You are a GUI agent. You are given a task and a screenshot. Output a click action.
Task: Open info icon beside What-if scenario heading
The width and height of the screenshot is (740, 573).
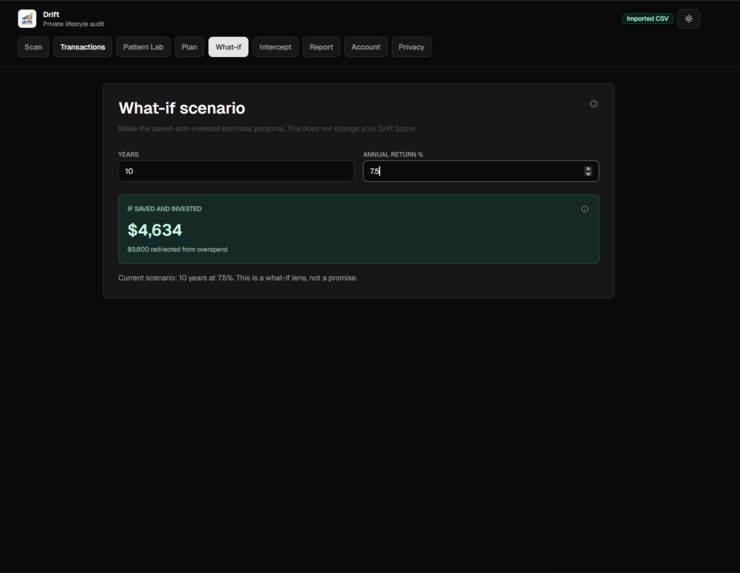point(594,104)
